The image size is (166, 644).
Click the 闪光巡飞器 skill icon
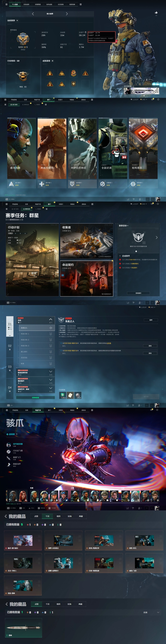[9, 452]
